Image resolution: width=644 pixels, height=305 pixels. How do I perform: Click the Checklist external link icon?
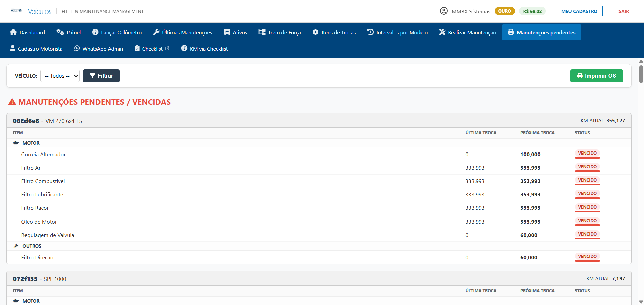point(167,48)
